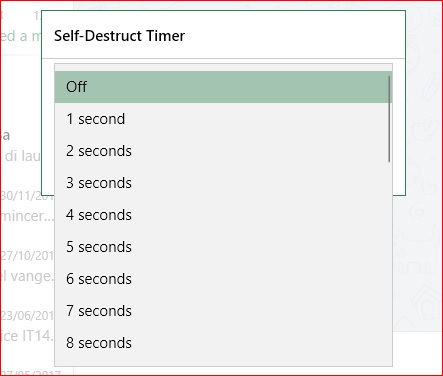This screenshot has width=443, height=376.
Task: Pick the 2 seconds timer option
Action: point(223,151)
